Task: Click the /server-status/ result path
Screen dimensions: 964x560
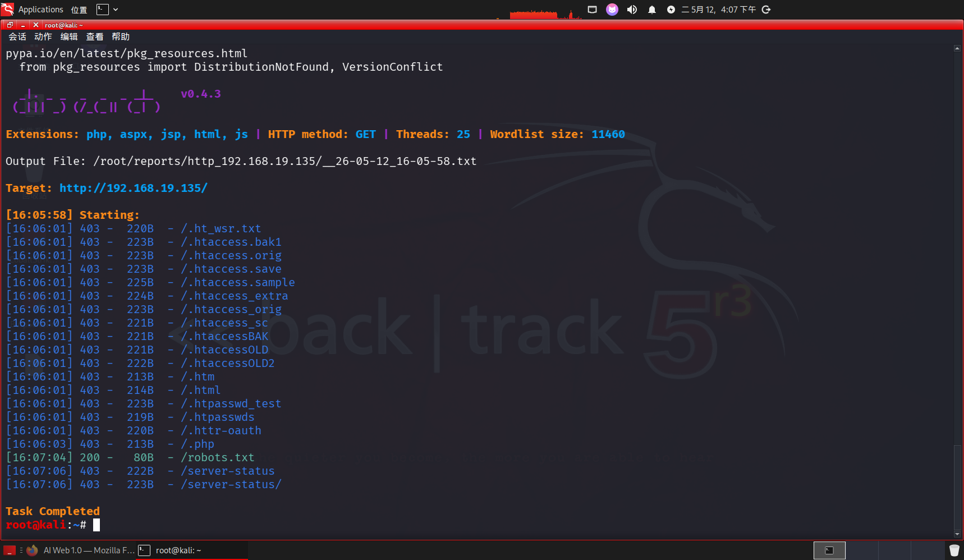Action: pyautogui.click(x=231, y=484)
